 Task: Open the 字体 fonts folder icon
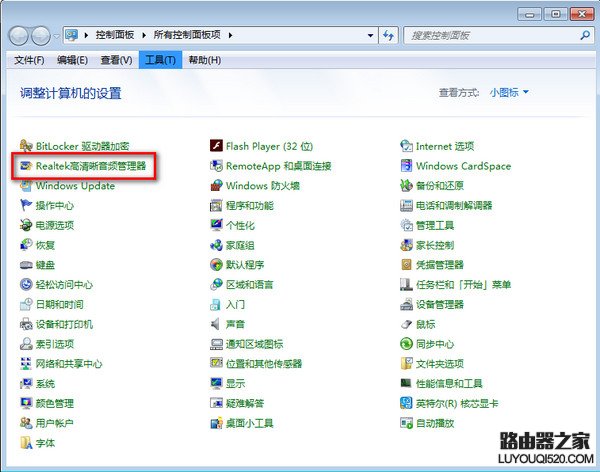(x=26, y=443)
